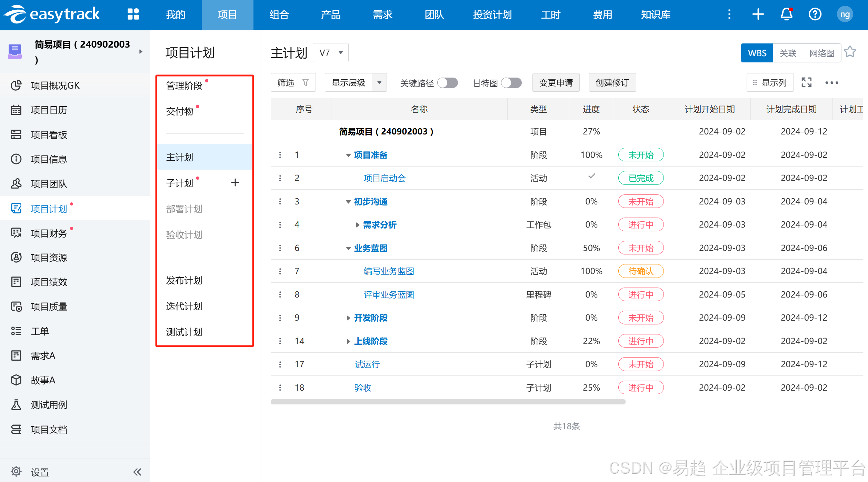Click plus icon beside 子计划
This screenshot has width=868, height=482.
pos(235,182)
